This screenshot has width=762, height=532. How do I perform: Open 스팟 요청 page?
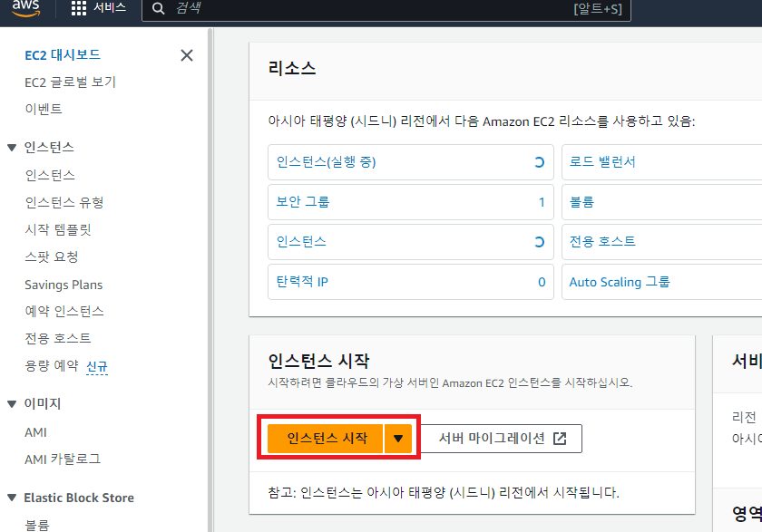pos(52,256)
